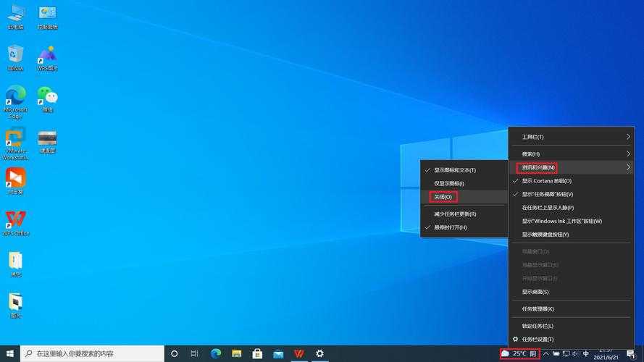Open File Explorer from the taskbar
Screen dimensions: 644x362
click(236, 353)
